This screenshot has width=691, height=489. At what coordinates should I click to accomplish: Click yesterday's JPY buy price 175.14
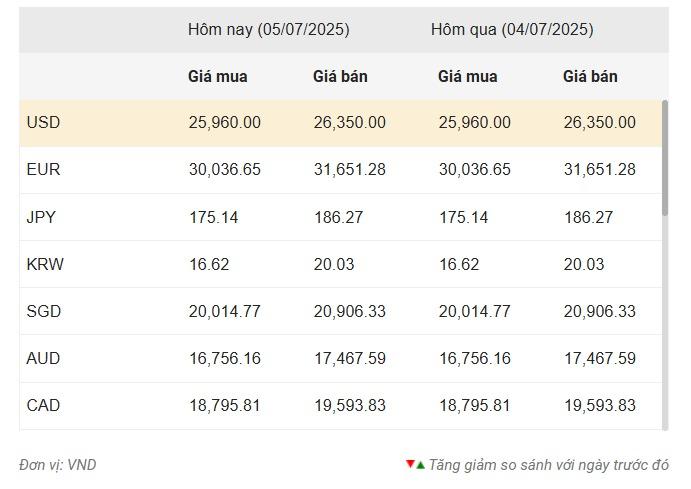463,217
